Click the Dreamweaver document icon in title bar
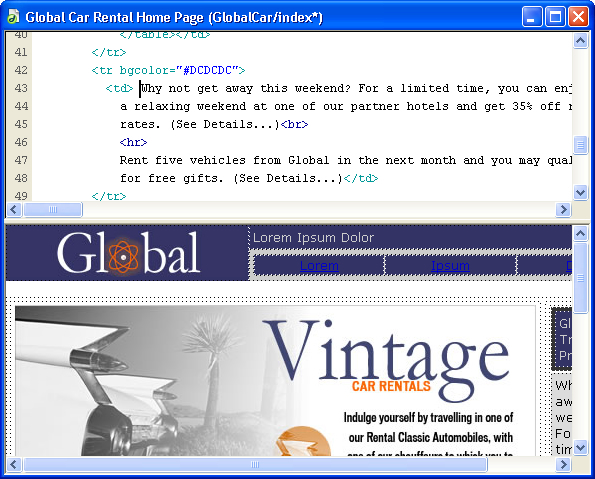Image resolution: width=595 pixels, height=479 pixels. point(13,17)
